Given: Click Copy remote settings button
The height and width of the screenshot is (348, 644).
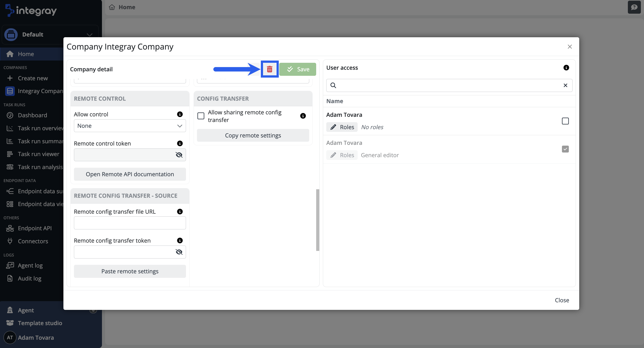Looking at the screenshot, I should point(253,135).
